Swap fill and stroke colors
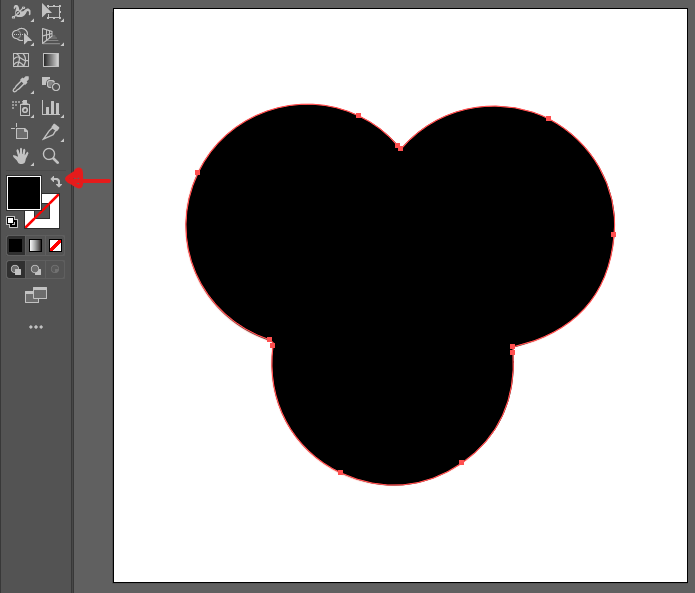Image resolution: width=695 pixels, height=593 pixels. (x=56, y=181)
